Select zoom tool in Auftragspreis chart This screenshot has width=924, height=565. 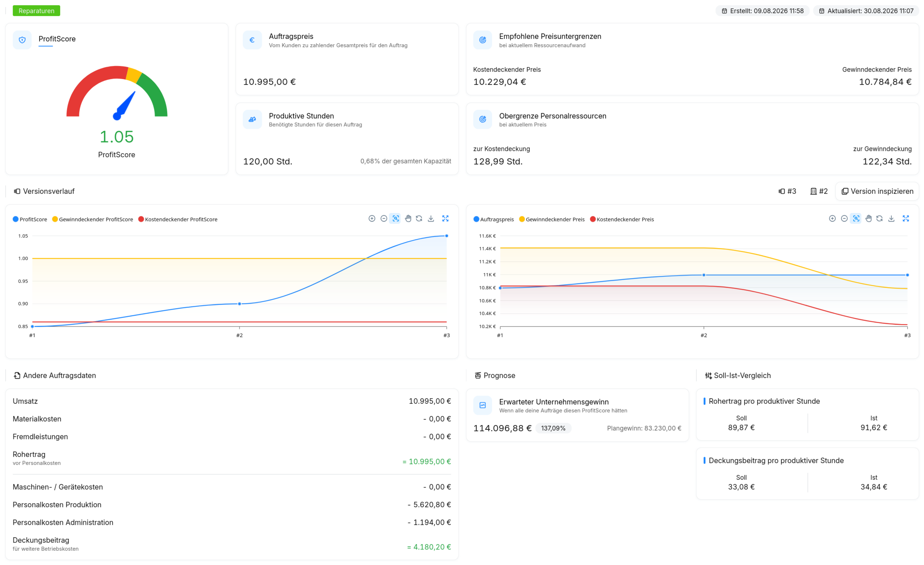pos(856,218)
